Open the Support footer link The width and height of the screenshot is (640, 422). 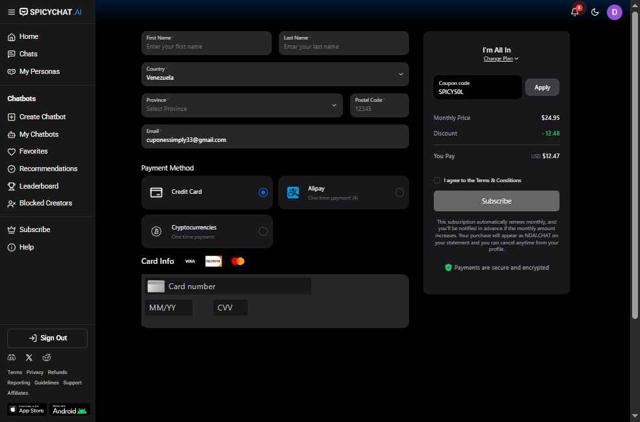72,383
